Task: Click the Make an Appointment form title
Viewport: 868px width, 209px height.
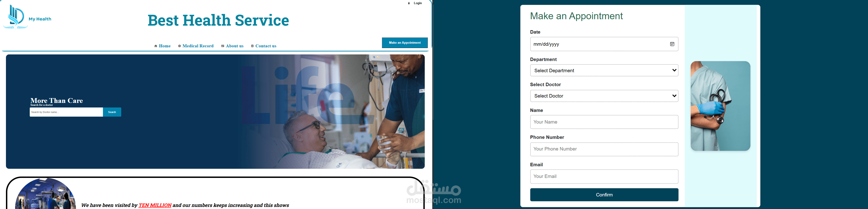Action: click(577, 16)
